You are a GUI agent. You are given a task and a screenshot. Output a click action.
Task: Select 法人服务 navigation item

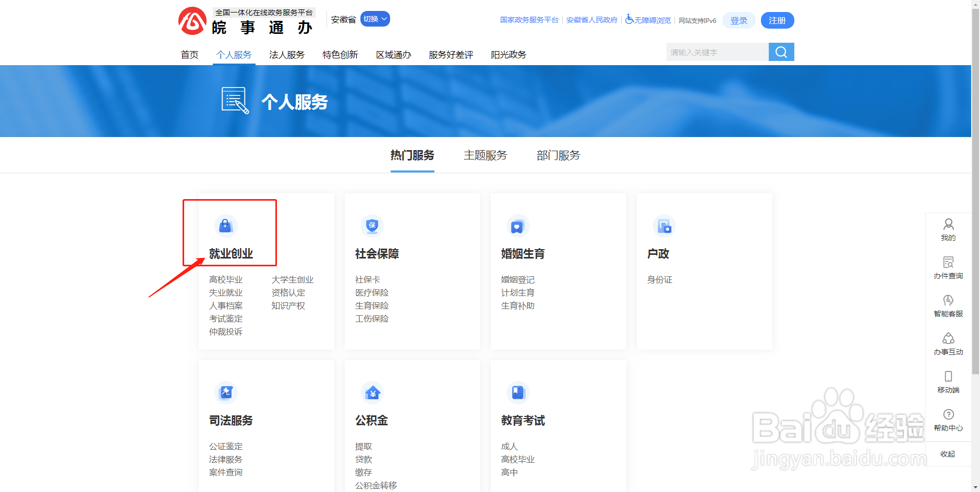point(287,55)
